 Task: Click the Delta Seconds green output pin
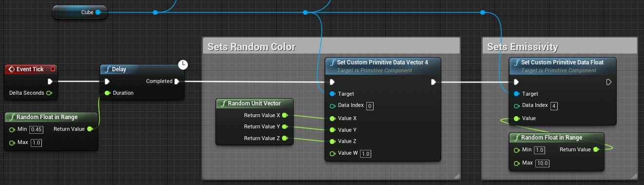point(49,93)
